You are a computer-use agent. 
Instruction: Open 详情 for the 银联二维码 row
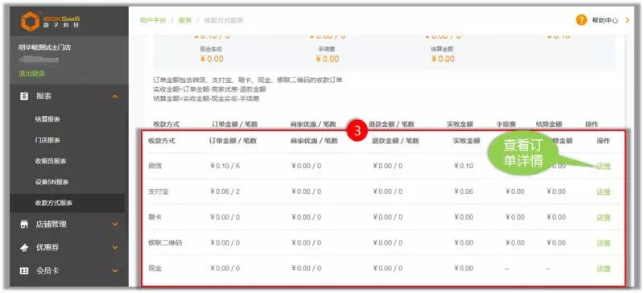click(603, 243)
